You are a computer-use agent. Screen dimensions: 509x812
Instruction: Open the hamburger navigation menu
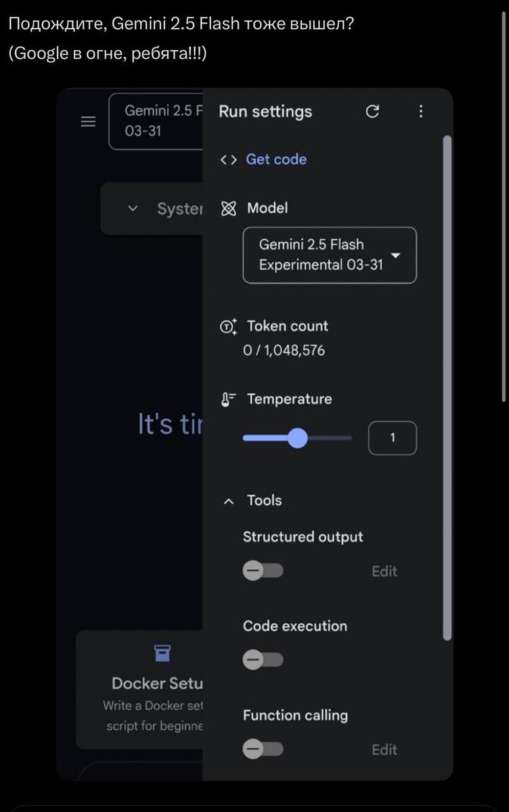pyautogui.click(x=89, y=122)
